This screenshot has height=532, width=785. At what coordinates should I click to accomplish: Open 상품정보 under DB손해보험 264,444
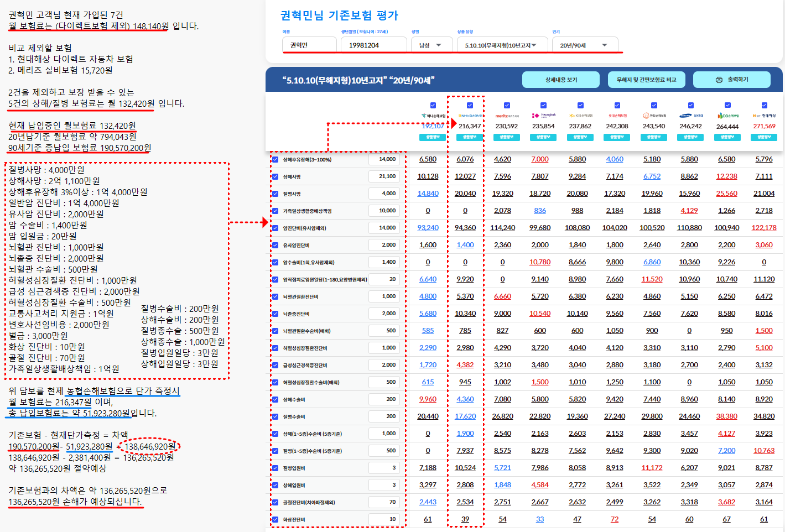pyautogui.click(x=727, y=137)
